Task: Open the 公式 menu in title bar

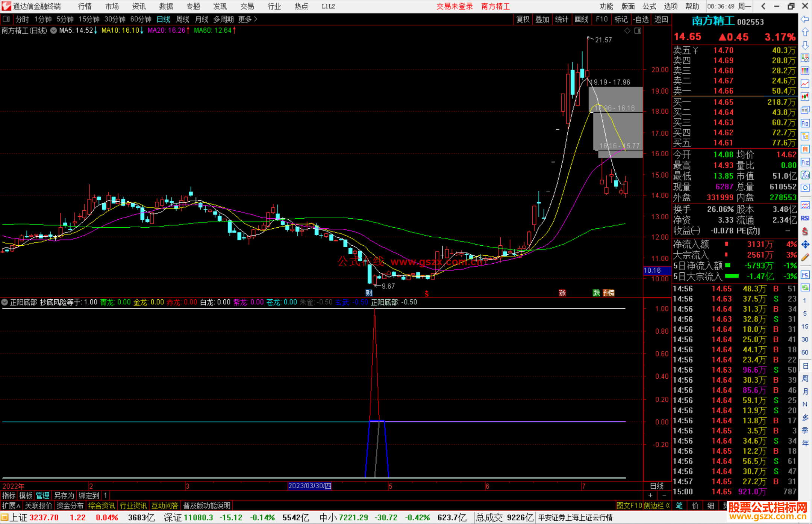Action: pyautogui.click(x=649, y=6)
